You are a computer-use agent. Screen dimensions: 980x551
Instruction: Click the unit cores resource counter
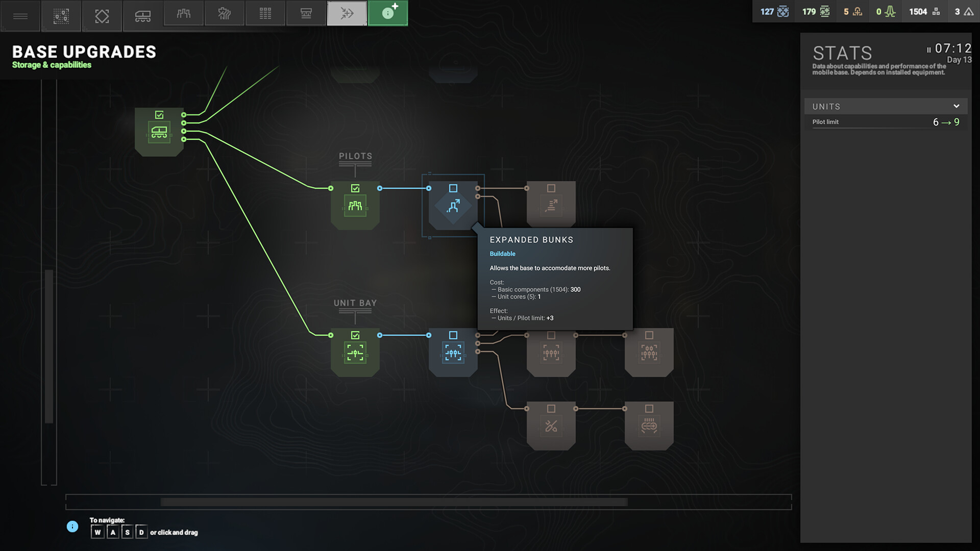point(852,12)
